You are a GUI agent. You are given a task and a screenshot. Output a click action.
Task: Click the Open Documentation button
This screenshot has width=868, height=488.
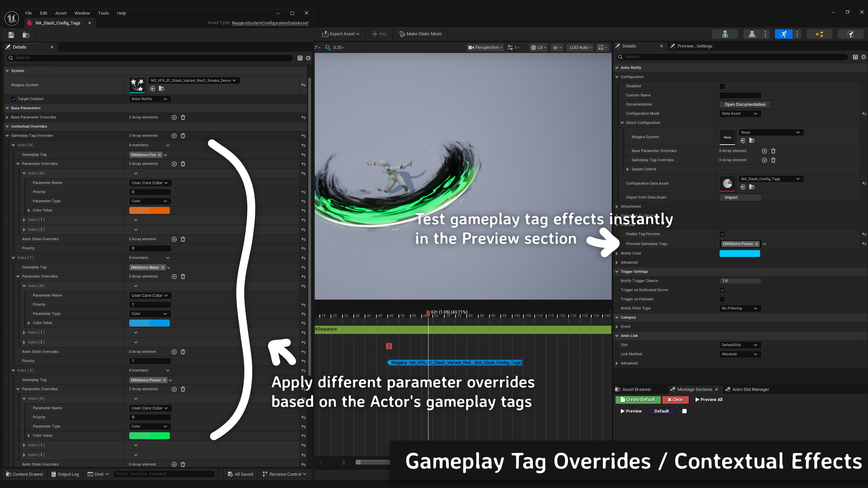745,104
